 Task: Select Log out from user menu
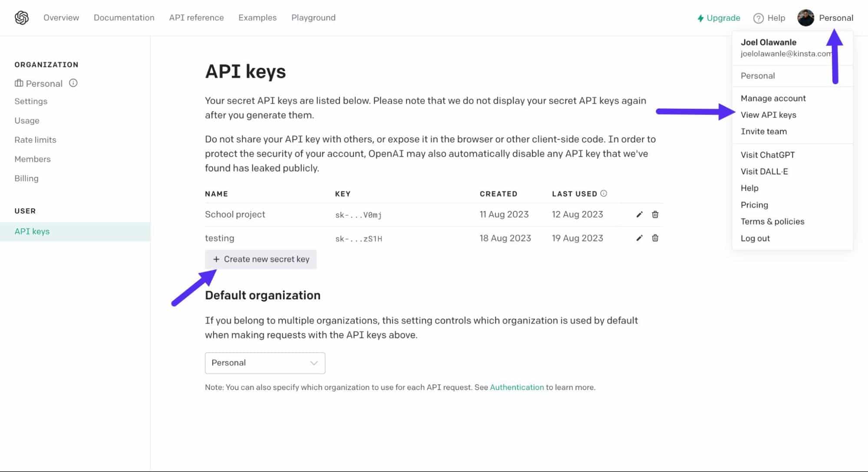click(x=756, y=238)
